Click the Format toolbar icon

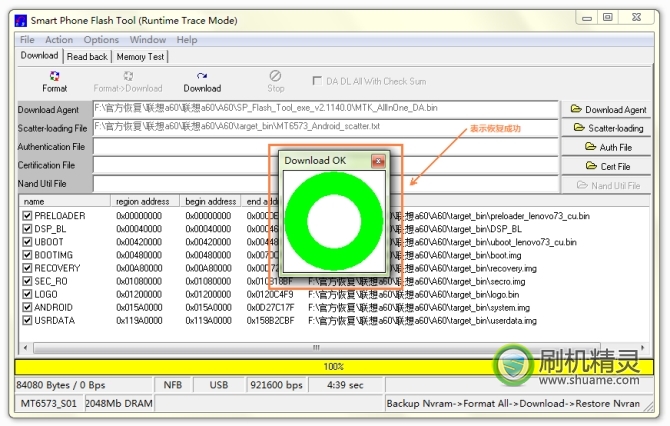(54, 81)
